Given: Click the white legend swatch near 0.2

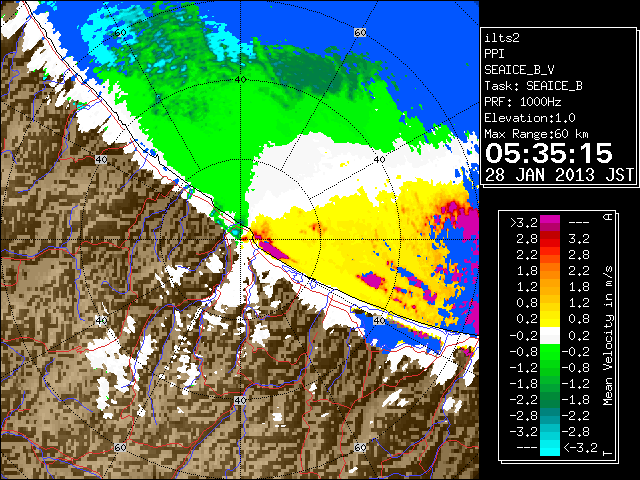Looking at the screenshot, I should point(550,336).
